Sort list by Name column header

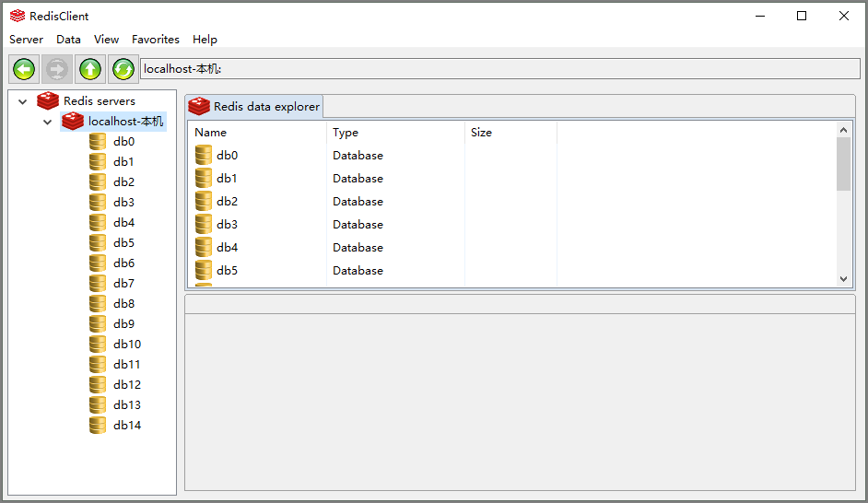pos(257,133)
